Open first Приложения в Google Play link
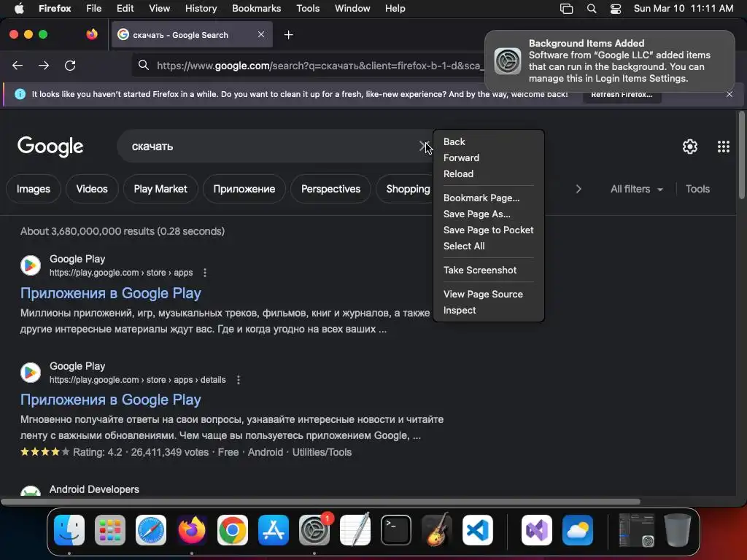Image resolution: width=747 pixels, height=560 pixels. 111,293
